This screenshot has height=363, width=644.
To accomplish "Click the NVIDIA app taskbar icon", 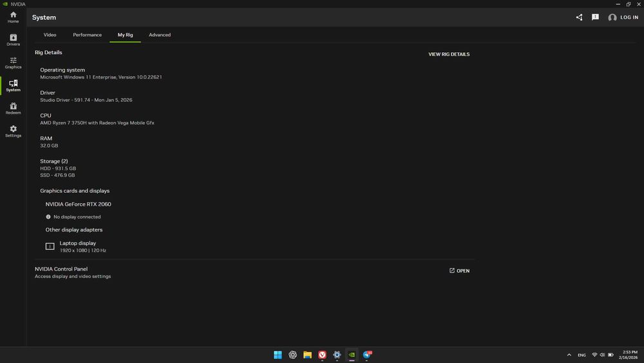I will pyautogui.click(x=352, y=355).
